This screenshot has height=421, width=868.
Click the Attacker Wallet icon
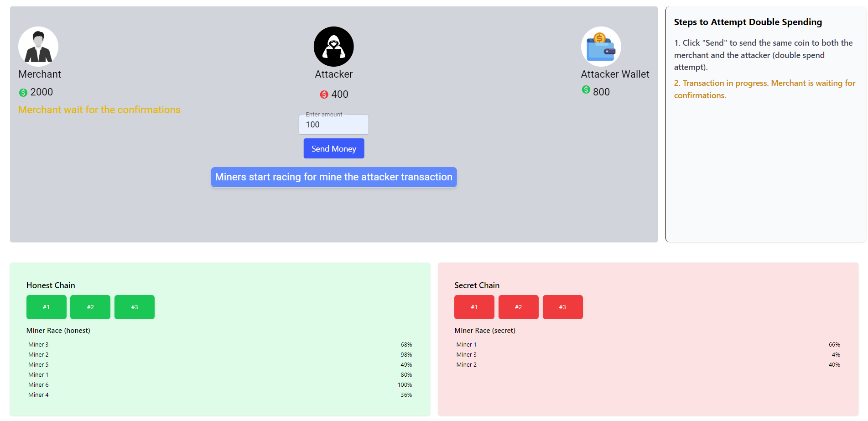[601, 47]
